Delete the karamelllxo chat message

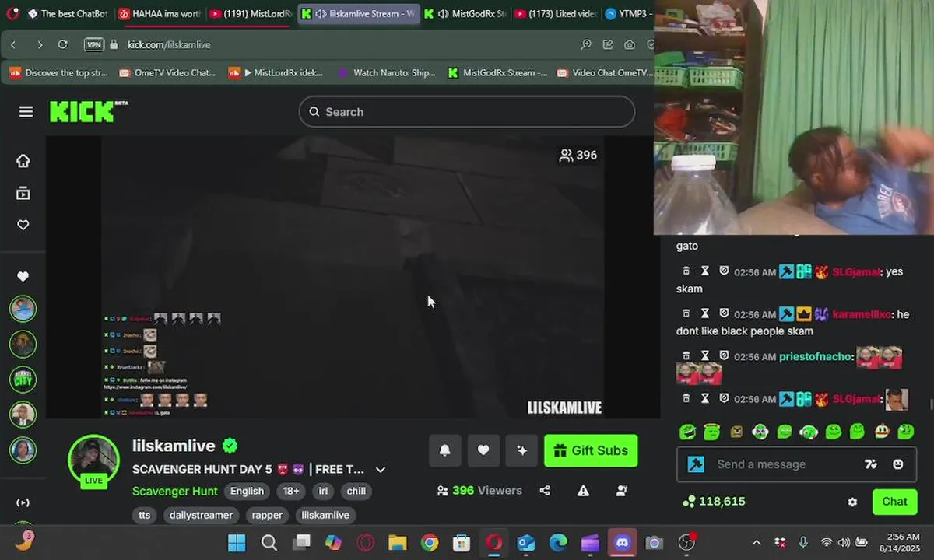(686, 313)
